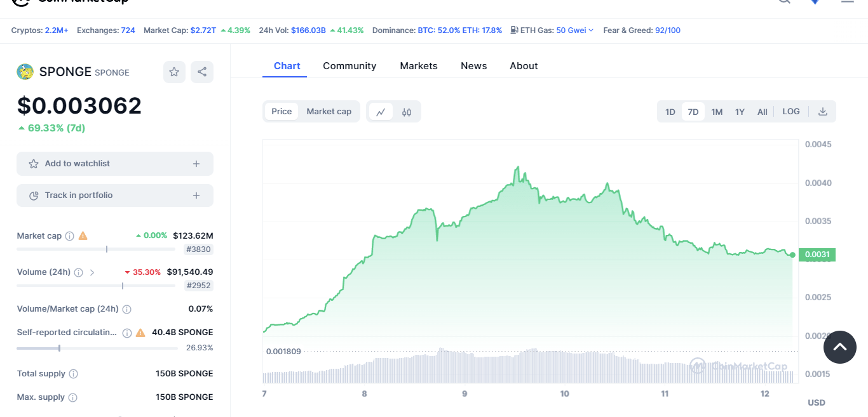The width and height of the screenshot is (868, 417).
Task: Open Fear & Greed 92/100 link
Action: pos(668,30)
